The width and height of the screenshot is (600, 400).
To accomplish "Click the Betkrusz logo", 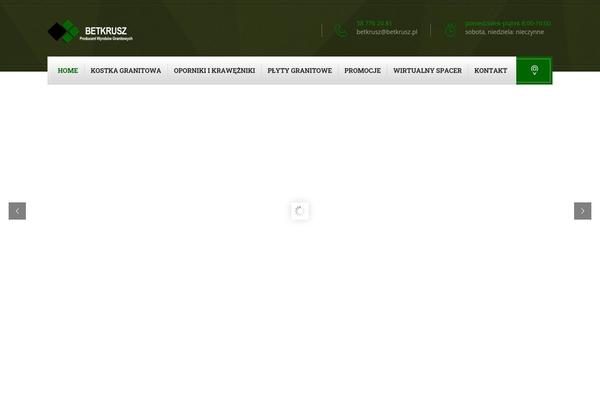I will pos(91,31).
